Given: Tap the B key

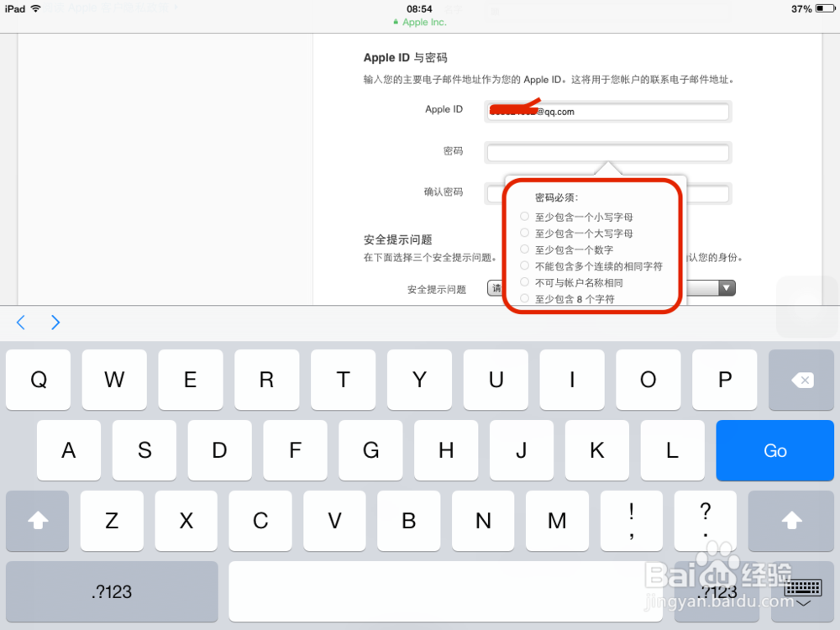Looking at the screenshot, I should pyautogui.click(x=409, y=521).
